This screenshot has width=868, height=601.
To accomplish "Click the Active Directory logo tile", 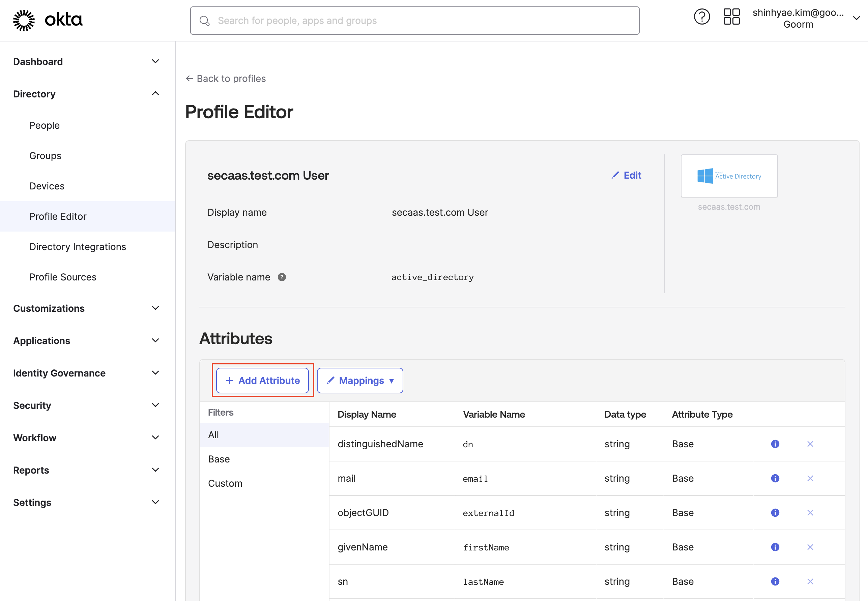I will 729,176.
